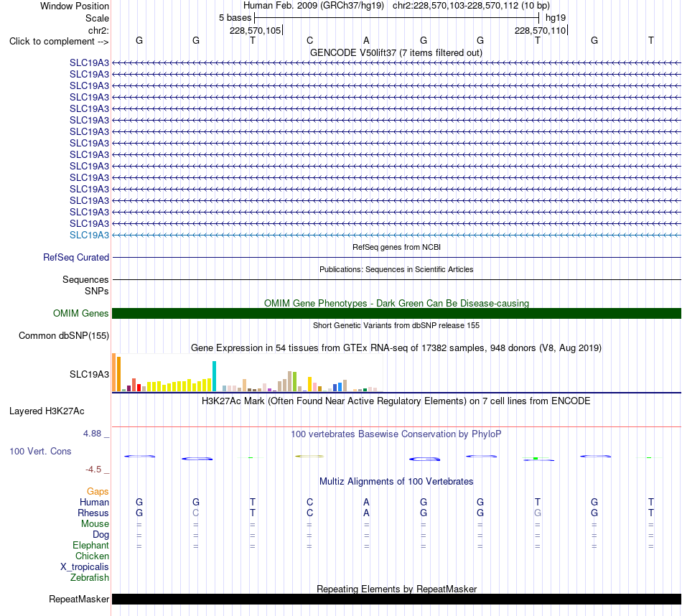The image size is (682, 616).
Task: Click the grey mismatch G in the Rhesus row
Action: [x=538, y=513]
